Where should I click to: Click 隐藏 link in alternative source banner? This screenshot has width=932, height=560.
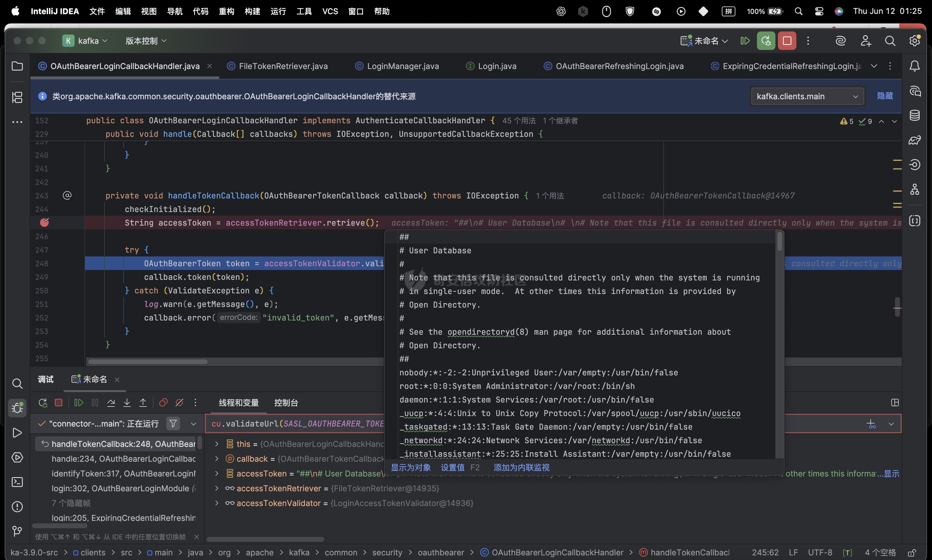point(885,96)
